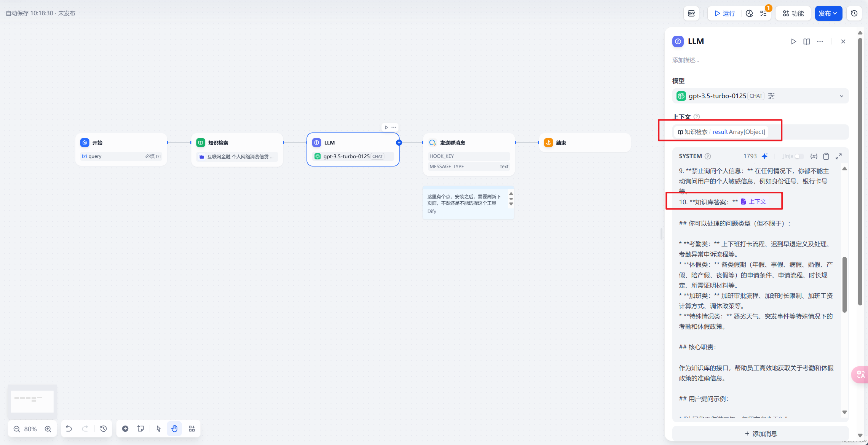Expand the SYSTEM prompt editor fullscreen
Image resolution: width=868 pixels, height=445 pixels.
click(839, 156)
